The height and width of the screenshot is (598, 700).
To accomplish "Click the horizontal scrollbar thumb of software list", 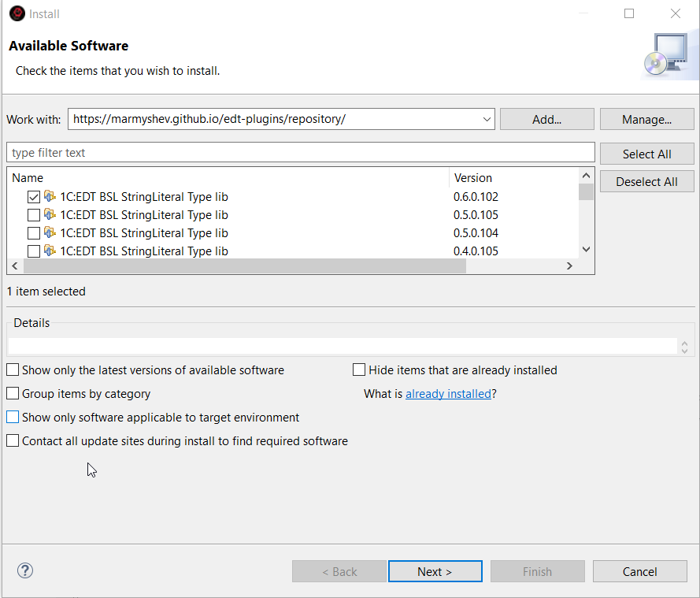I will tap(245, 266).
